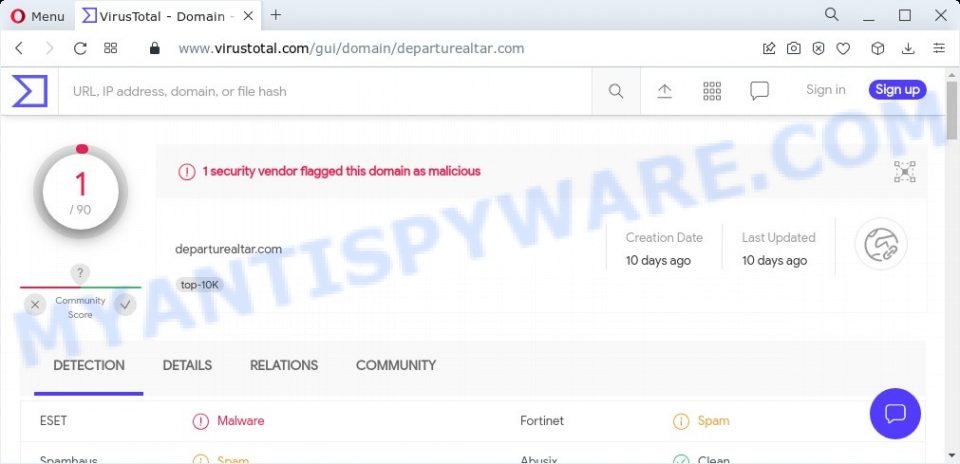Open the speed dial start page grid
The height and width of the screenshot is (464, 960).
point(110,48)
